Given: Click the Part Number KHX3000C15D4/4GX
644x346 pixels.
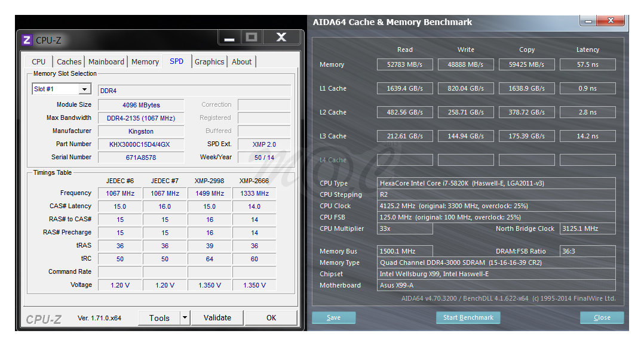Looking at the screenshot, I should click(x=141, y=144).
